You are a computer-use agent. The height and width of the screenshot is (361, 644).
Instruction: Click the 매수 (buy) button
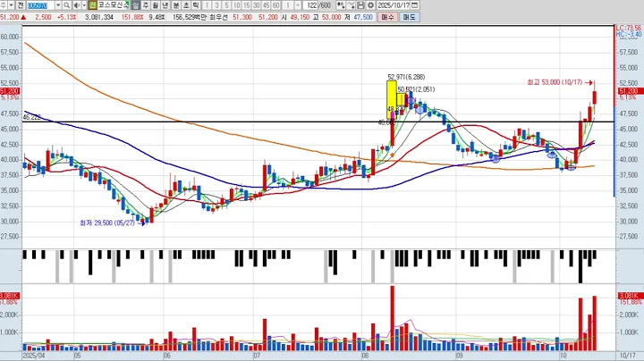click(387, 17)
